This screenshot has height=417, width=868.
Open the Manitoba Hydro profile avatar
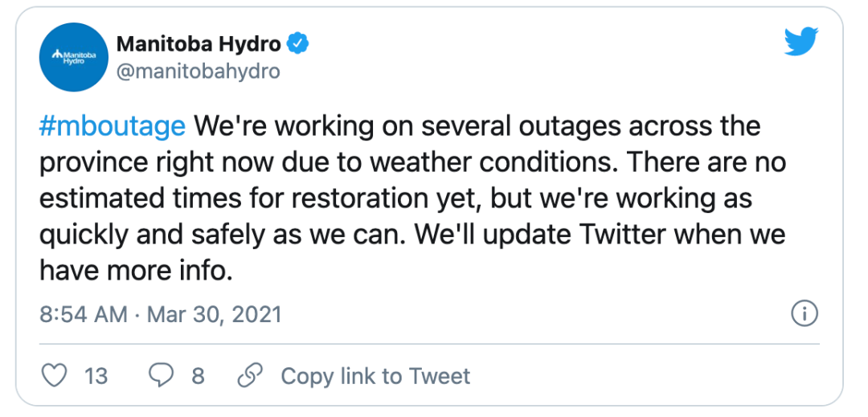tap(73, 57)
